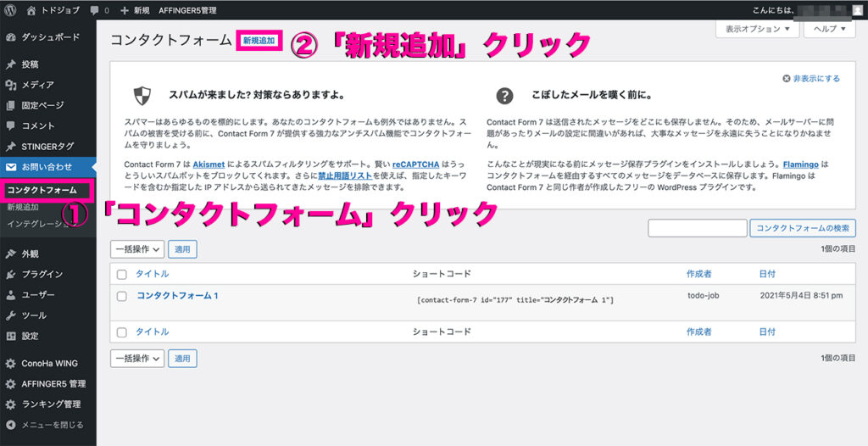The width and height of the screenshot is (868, 446).
Task: Check the コンタクトフォーム 1 row checkbox
Action: (x=122, y=297)
